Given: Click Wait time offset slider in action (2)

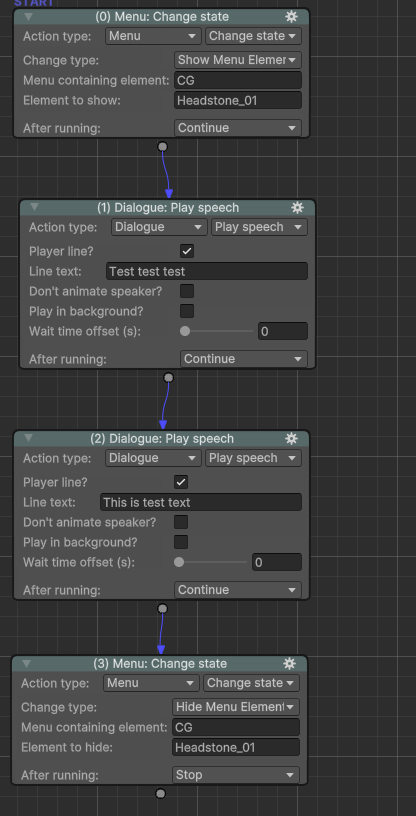Looking at the screenshot, I should click(x=210, y=562).
